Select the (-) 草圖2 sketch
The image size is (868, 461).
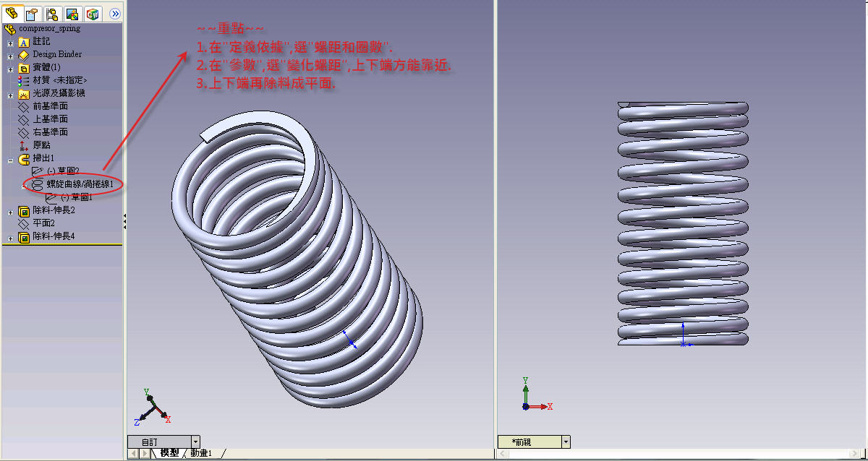pos(63,171)
